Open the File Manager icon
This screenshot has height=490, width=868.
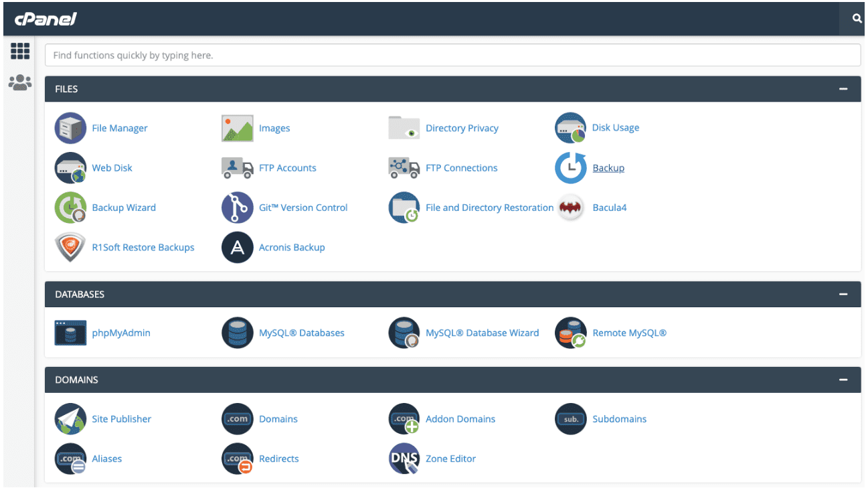[70, 128]
